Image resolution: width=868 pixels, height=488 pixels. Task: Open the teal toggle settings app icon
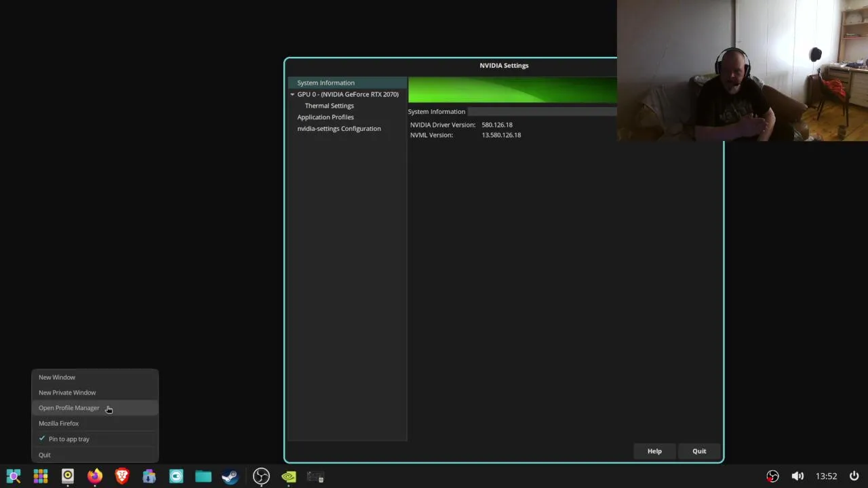point(176,476)
